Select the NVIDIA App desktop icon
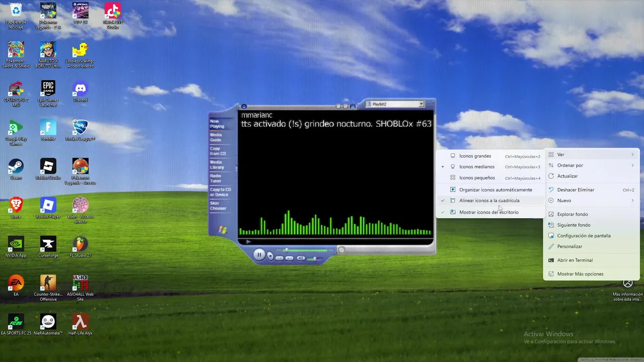Viewport: 644px width, 362px height. tap(16, 247)
